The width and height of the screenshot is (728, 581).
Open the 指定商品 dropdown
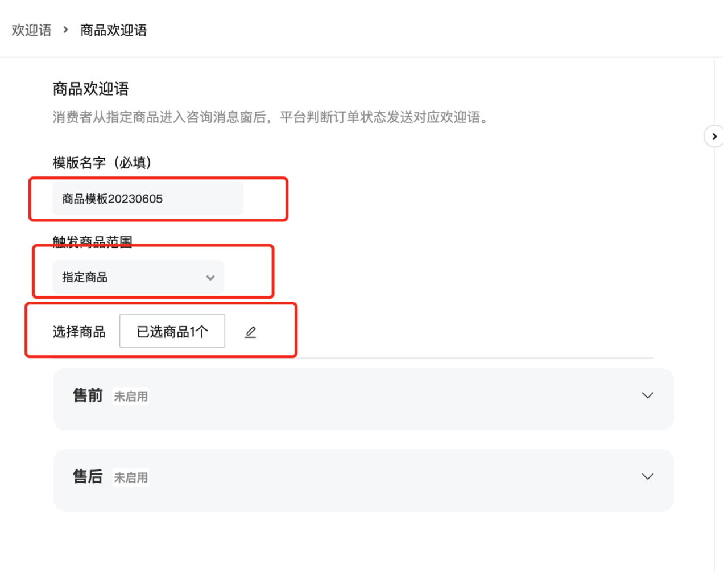click(138, 277)
